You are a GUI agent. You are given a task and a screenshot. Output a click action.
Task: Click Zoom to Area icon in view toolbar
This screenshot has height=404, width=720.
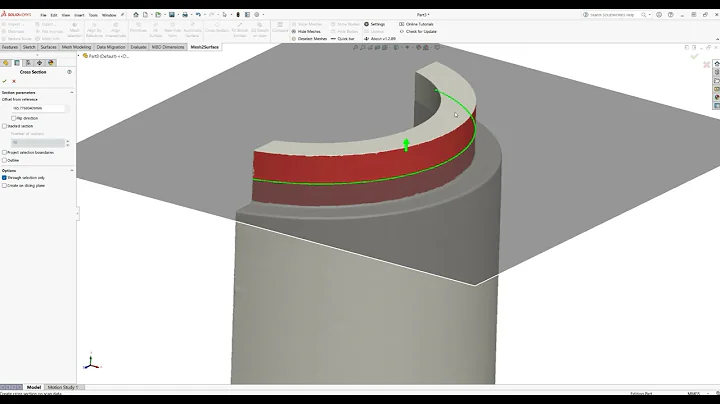point(363,47)
